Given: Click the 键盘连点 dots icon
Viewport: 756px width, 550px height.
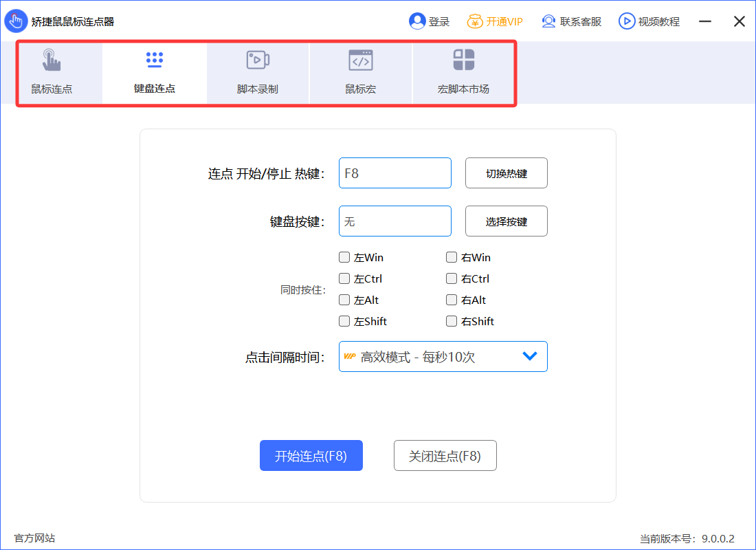Looking at the screenshot, I should pos(154,59).
